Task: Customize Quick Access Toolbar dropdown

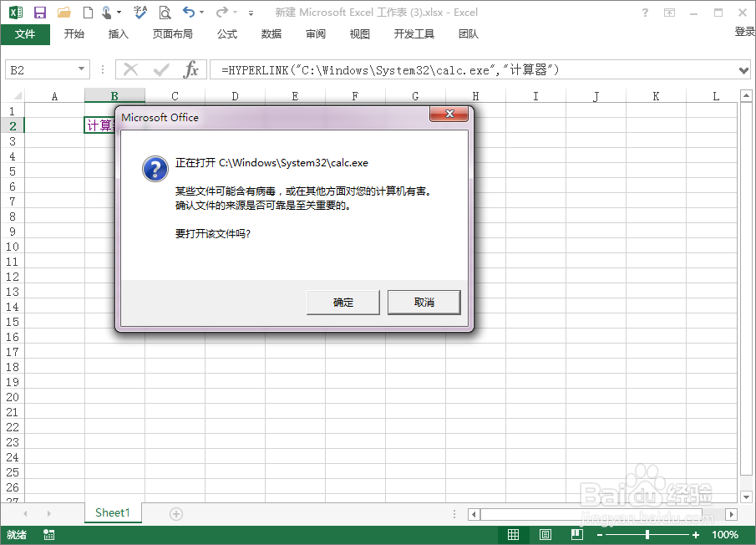Action: [x=251, y=13]
